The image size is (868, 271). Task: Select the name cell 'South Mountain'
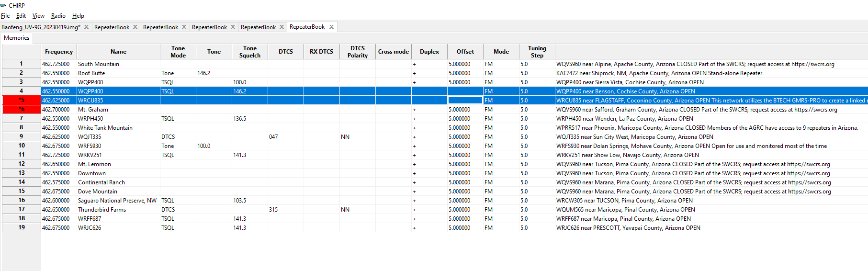tap(118, 64)
